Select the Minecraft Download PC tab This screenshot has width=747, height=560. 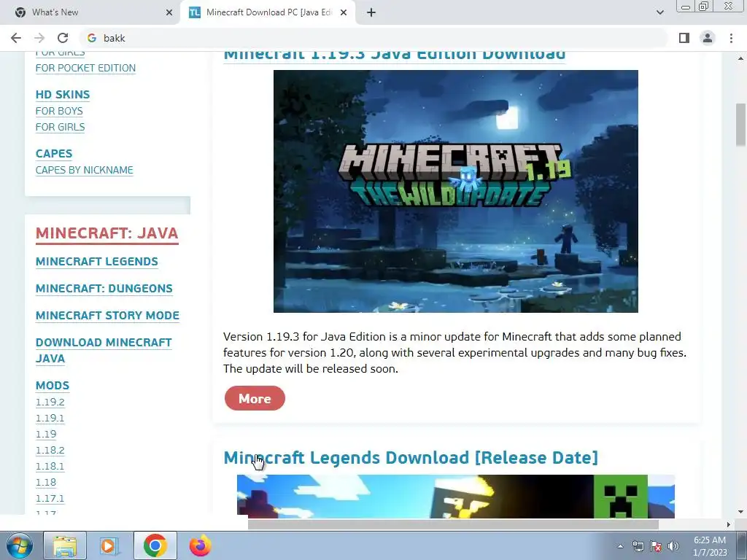click(268, 12)
